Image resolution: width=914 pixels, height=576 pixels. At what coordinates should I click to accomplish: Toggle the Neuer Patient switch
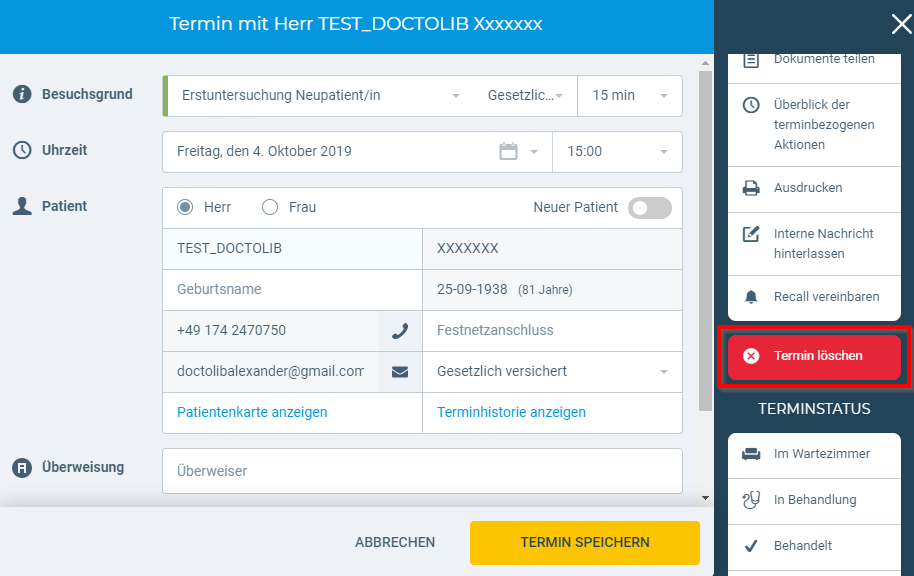tap(649, 208)
